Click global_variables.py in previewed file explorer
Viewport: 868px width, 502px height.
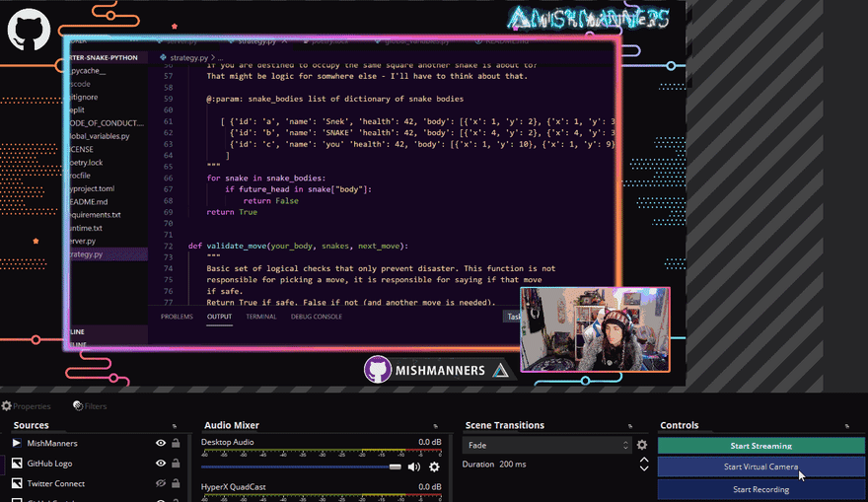[x=99, y=135]
